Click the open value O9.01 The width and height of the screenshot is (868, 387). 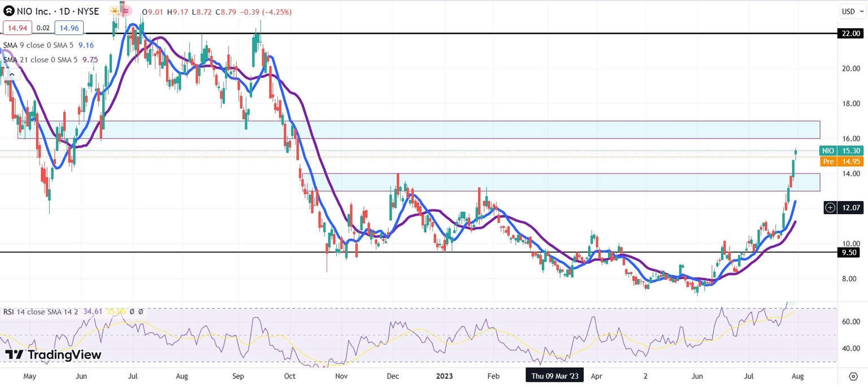(x=153, y=12)
